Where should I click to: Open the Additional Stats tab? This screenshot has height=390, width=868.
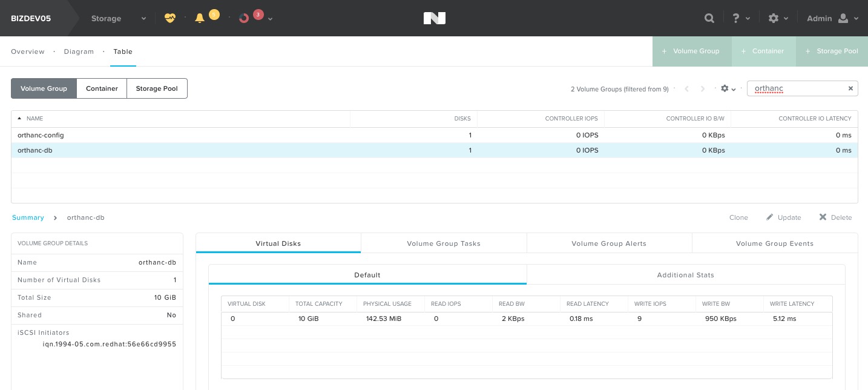point(685,275)
